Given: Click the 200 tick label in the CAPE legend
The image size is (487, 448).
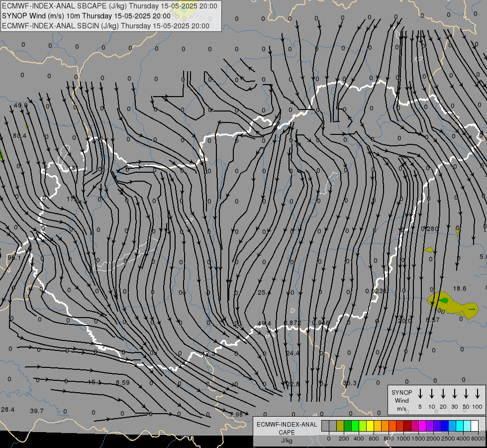Looking at the screenshot, I should 344,439.
